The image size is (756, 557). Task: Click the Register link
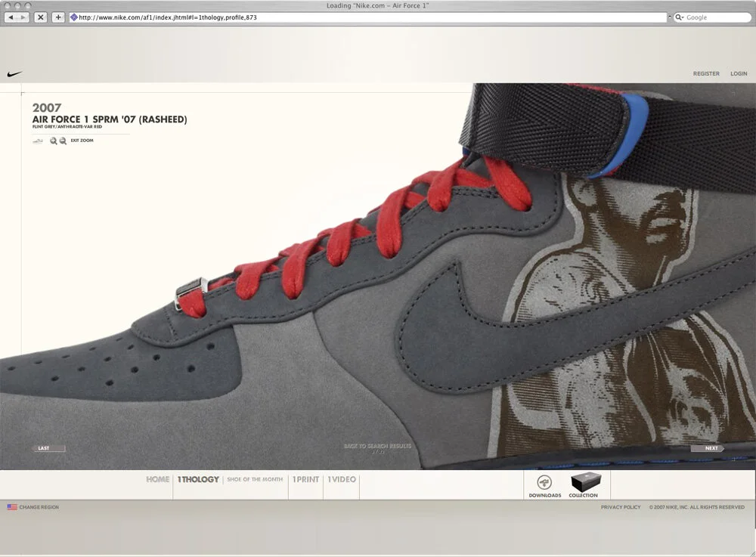(x=706, y=74)
